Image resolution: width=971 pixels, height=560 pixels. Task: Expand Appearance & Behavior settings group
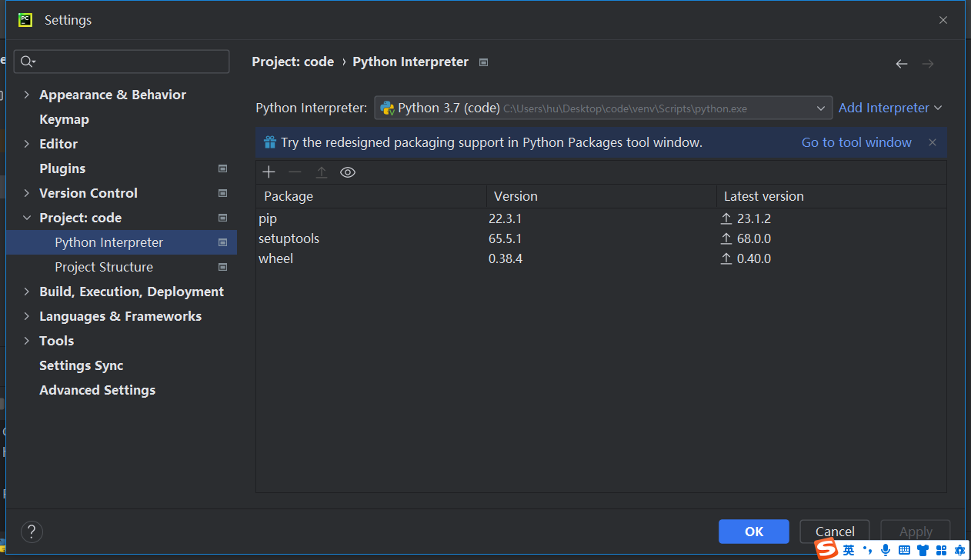(x=27, y=95)
